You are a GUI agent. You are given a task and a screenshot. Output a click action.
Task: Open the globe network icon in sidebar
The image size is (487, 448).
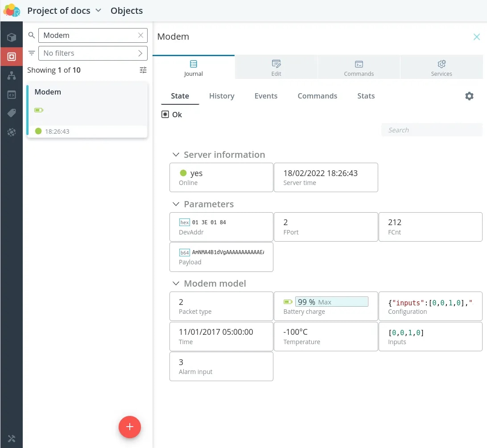[x=12, y=132]
